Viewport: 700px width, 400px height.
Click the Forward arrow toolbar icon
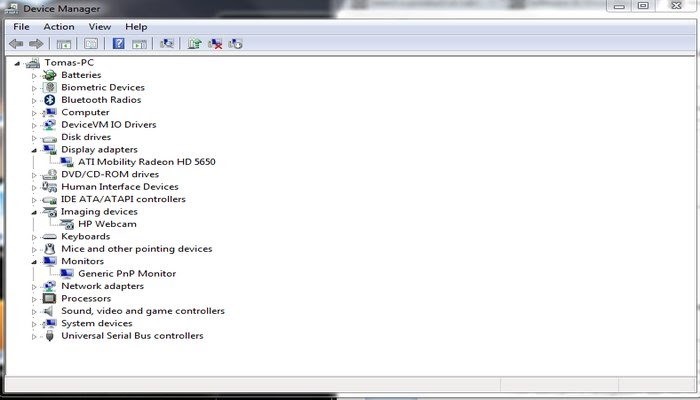click(36, 44)
